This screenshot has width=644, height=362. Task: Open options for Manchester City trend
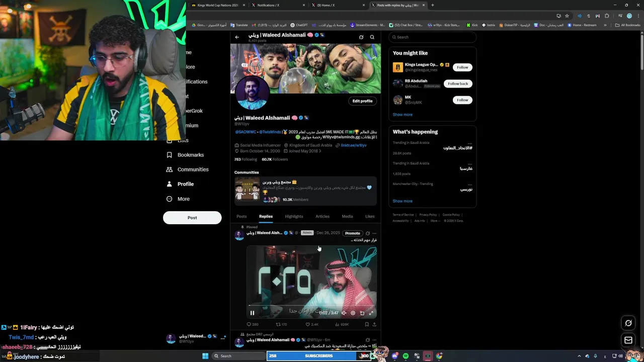pyautogui.click(x=470, y=184)
